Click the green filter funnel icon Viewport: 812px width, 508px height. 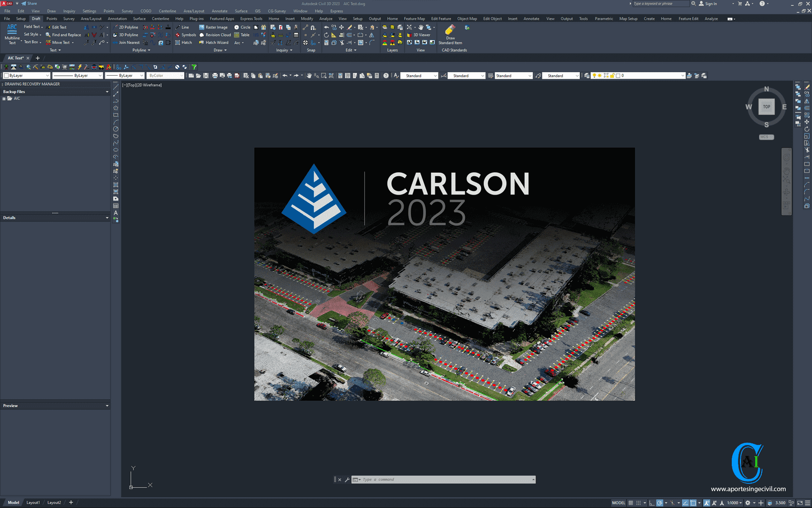point(194,67)
